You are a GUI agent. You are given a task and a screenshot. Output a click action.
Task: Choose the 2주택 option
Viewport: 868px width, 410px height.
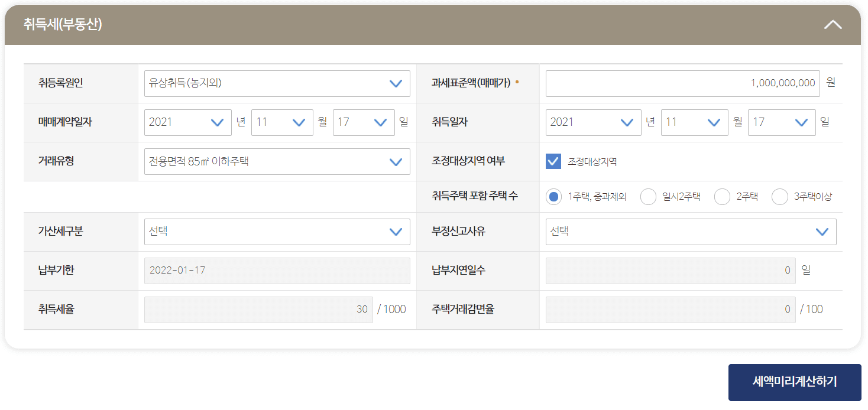coord(722,196)
